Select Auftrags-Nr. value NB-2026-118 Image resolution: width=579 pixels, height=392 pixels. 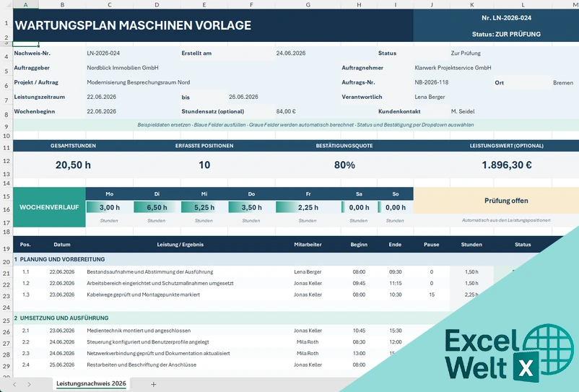[431, 82]
